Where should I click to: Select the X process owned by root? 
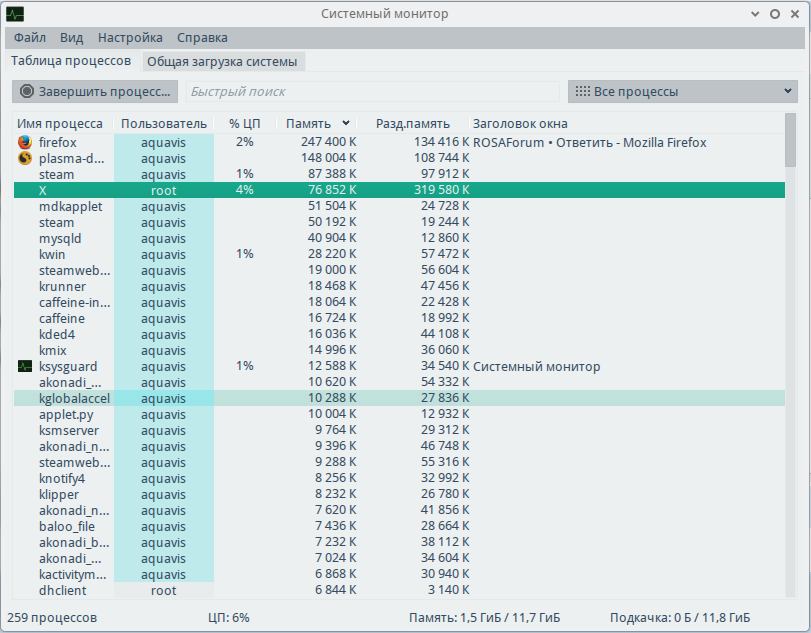(x=399, y=190)
